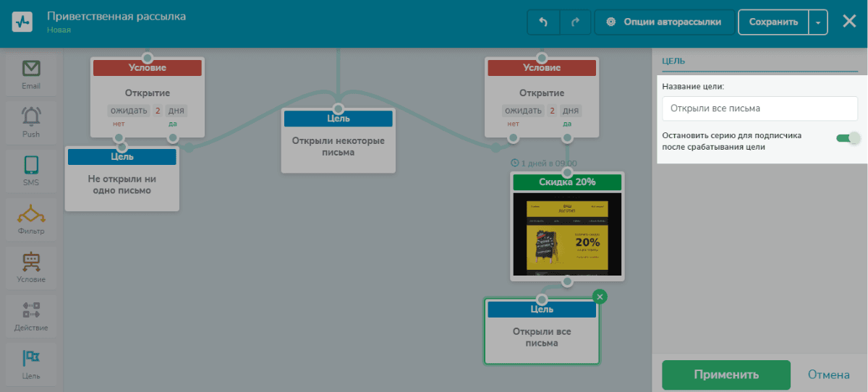Remove the selected goal with green X
The width and height of the screenshot is (868, 392).
600,297
